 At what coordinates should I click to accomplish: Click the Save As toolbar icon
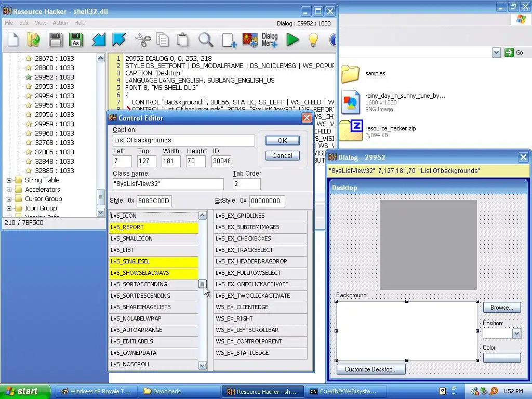point(76,39)
